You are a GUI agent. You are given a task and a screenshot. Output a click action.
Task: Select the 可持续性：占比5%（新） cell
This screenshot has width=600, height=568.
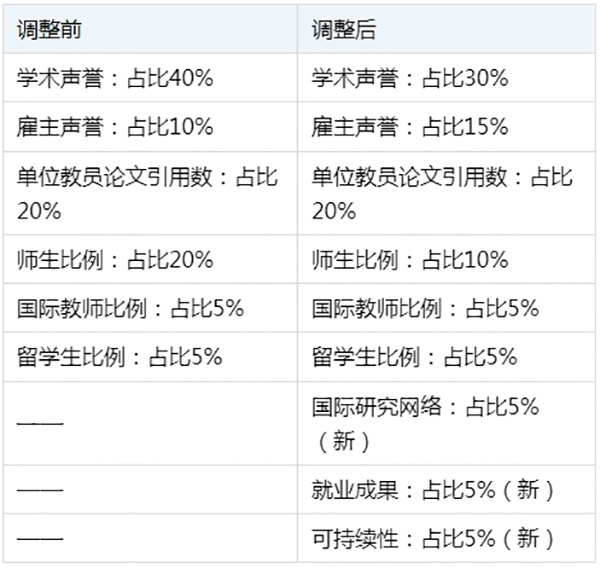[x=447, y=538]
